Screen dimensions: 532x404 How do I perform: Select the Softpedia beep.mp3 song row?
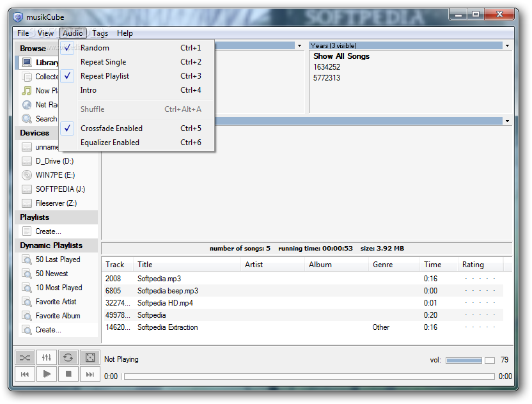tap(302, 291)
